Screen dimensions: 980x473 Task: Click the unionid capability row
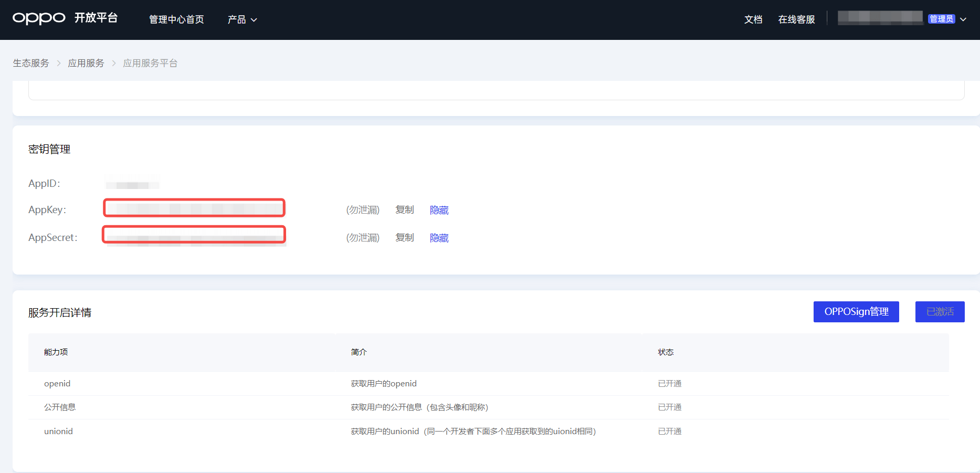coord(58,432)
